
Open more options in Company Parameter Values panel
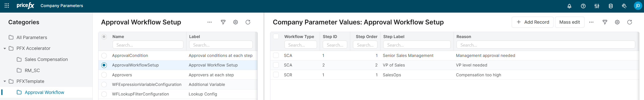pos(591,22)
